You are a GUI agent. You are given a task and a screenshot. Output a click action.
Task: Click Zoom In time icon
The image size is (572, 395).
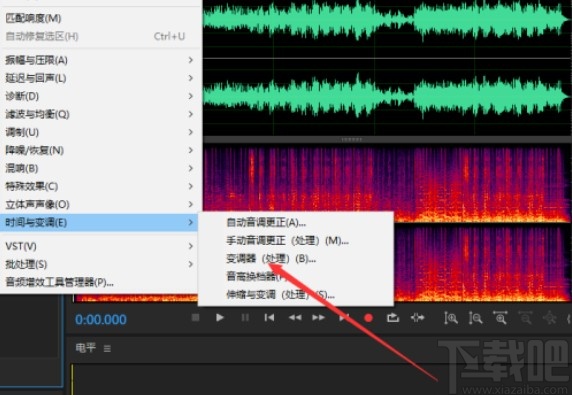coord(500,318)
